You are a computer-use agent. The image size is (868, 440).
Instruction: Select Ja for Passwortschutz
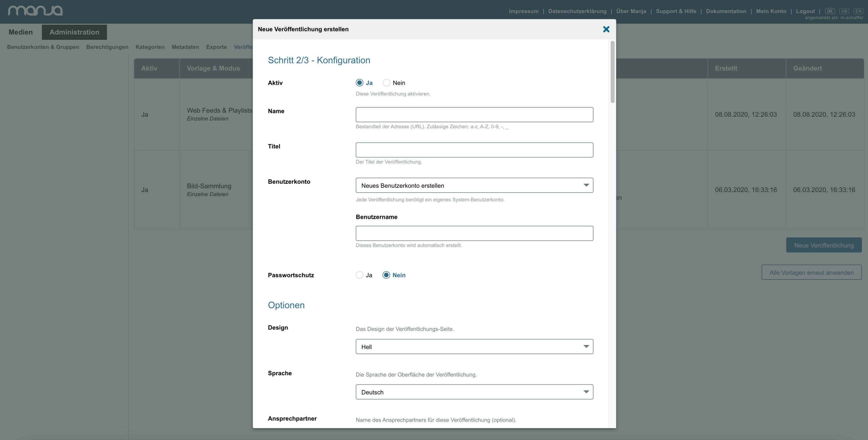[x=360, y=275]
